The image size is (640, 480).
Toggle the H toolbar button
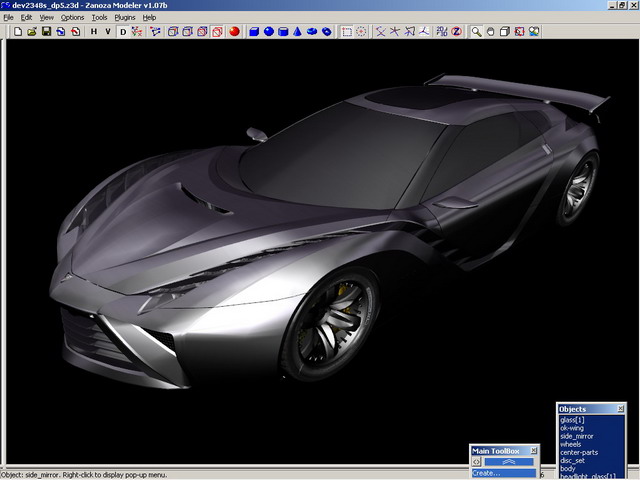pyautogui.click(x=94, y=32)
